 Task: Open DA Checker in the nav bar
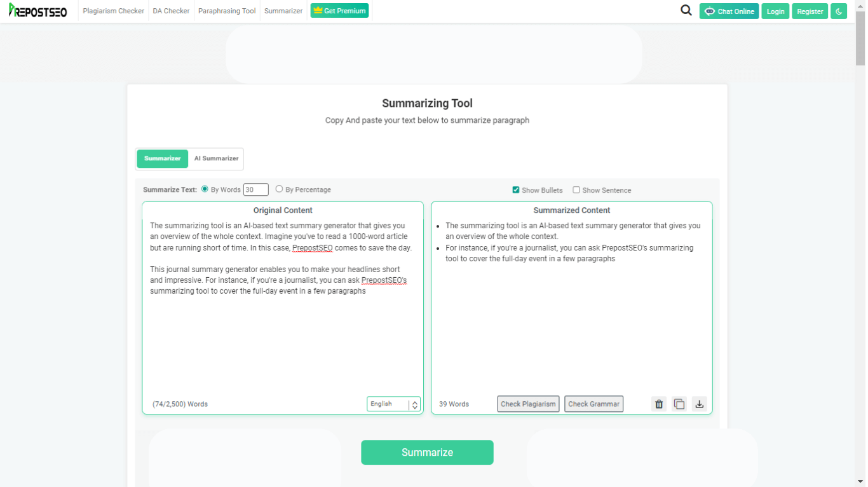(x=171, y=11)
